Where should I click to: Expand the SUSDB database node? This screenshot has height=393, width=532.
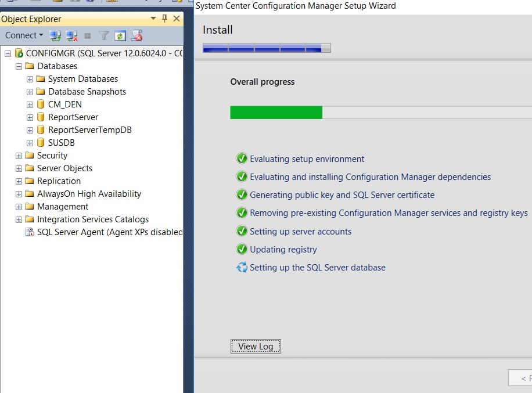click(30, 143)
